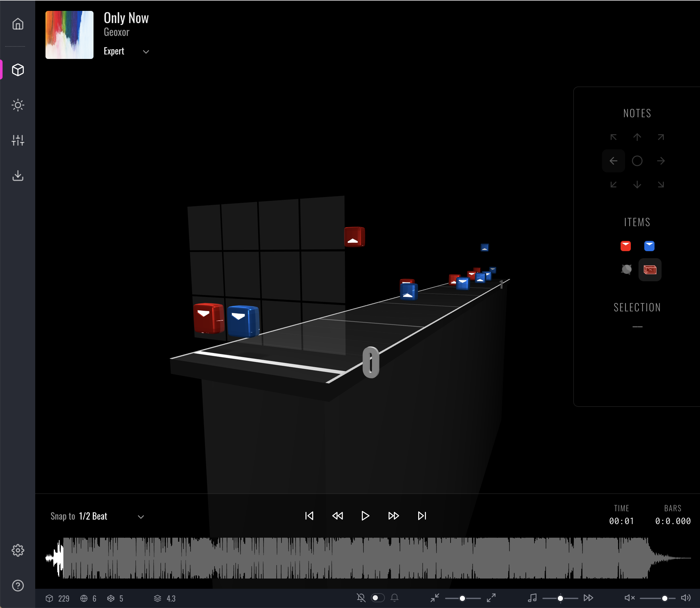Adjust the playback speed slider

pyautogui.click(x=560, y=598)
